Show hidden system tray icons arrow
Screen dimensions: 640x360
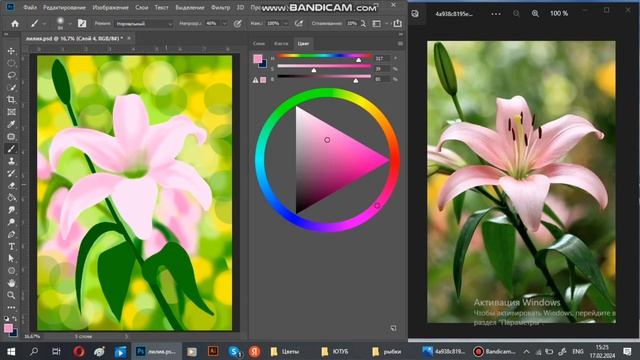[x=527, y=351]
